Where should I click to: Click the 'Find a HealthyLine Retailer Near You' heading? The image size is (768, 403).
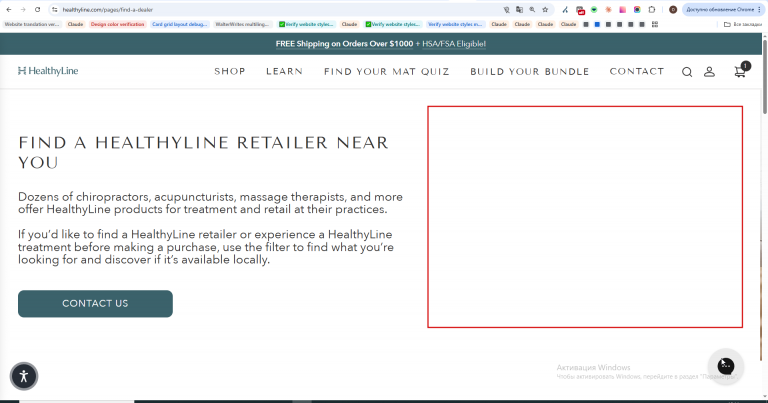point(203,152)
